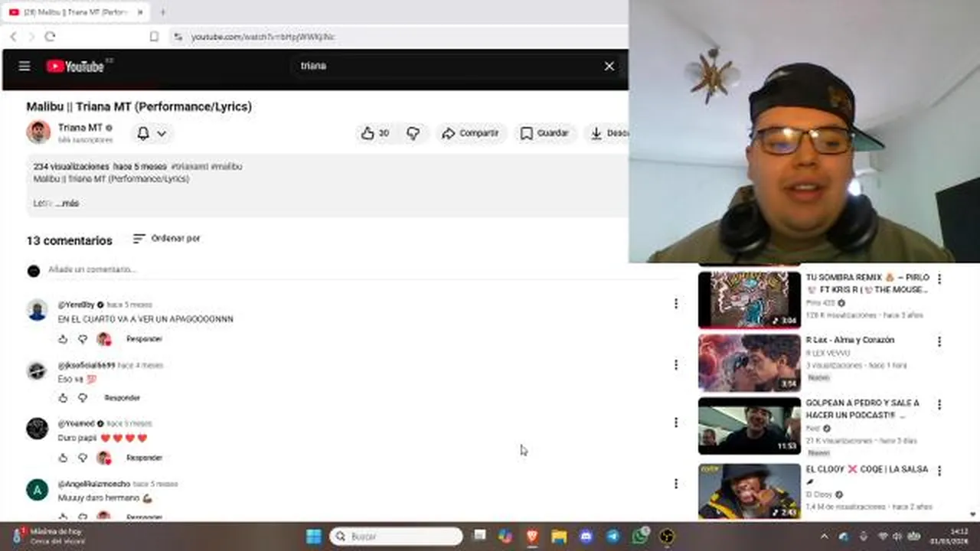
Task: Open OBS Studio from the taskbar
Action: [x=668, y=536]
